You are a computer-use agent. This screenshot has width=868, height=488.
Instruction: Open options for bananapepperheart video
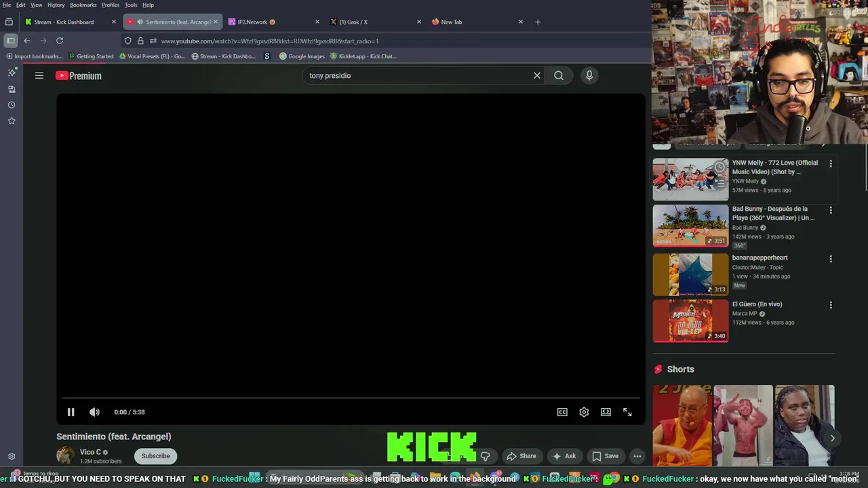(x=831, y=259)
